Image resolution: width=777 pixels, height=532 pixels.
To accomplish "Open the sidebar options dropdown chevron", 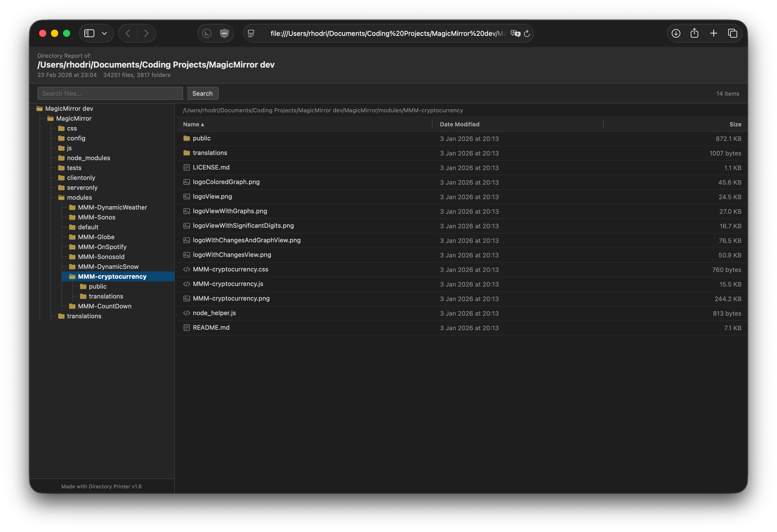I will pyautogui.click(x=104, y=34).
